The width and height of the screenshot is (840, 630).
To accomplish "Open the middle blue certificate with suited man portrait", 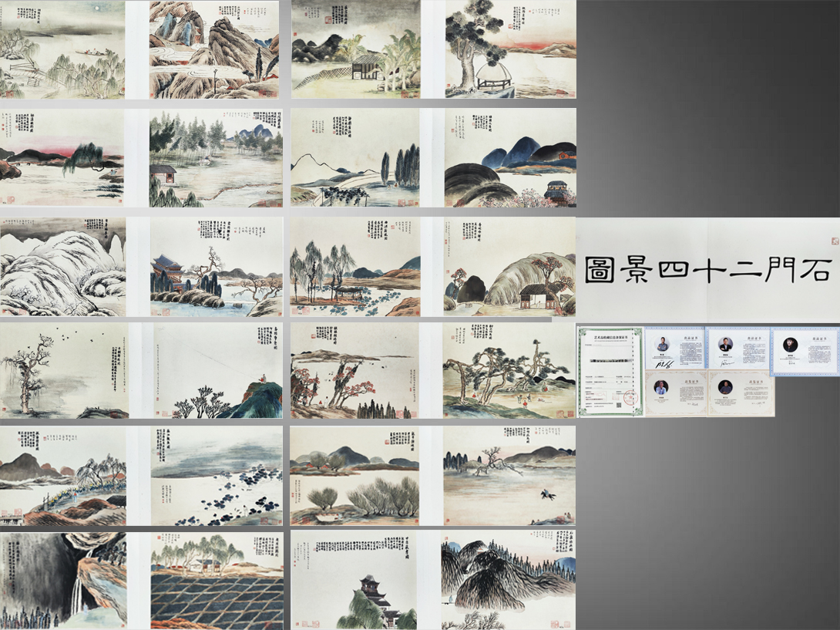I will [x=738, y=348].
